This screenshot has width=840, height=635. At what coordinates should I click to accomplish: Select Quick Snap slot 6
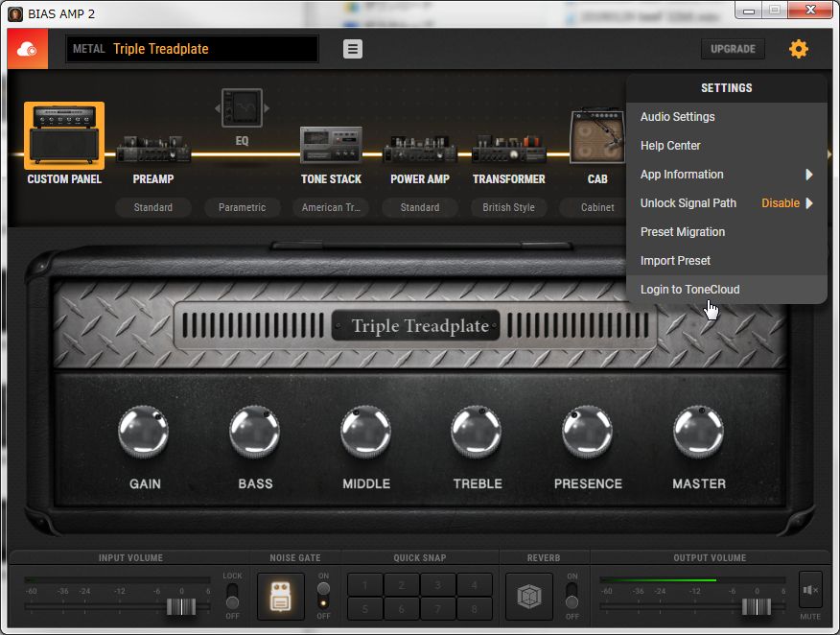pos(401,609)
